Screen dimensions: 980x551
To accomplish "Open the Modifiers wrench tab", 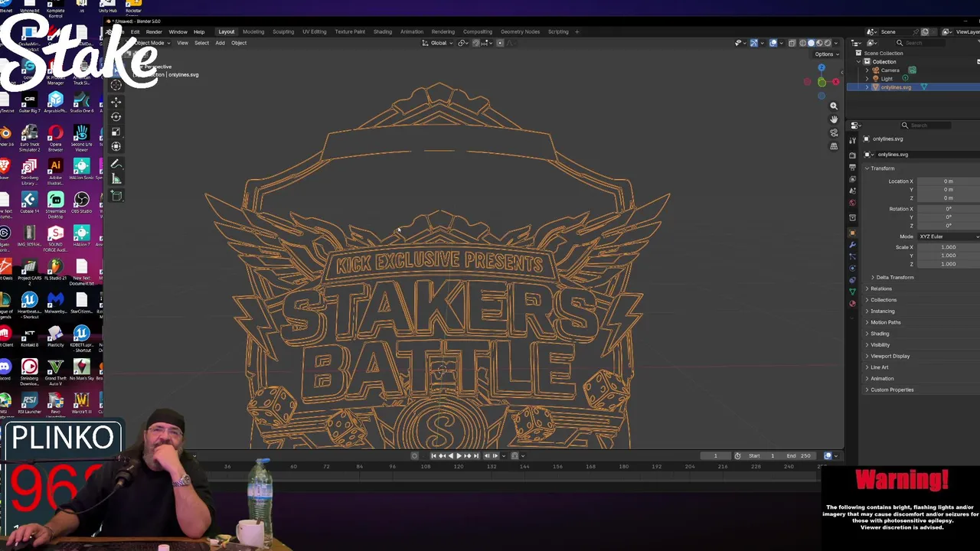I will (x=852, y=245).
